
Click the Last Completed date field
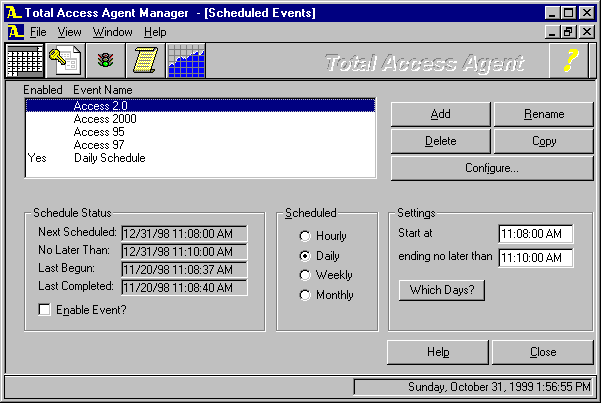[184, 288]
